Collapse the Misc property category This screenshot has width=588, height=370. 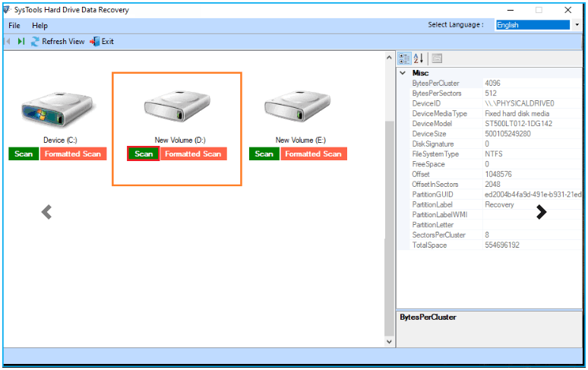point(403,73)
